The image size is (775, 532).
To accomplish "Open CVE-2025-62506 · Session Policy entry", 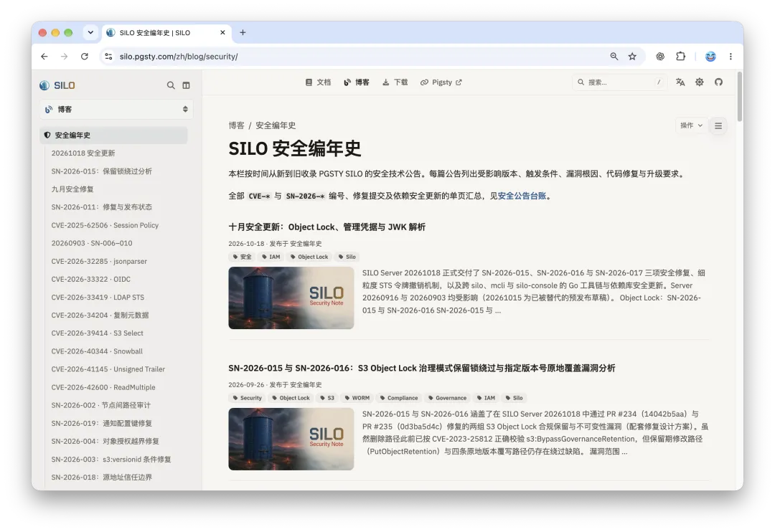I will point(105,225).
